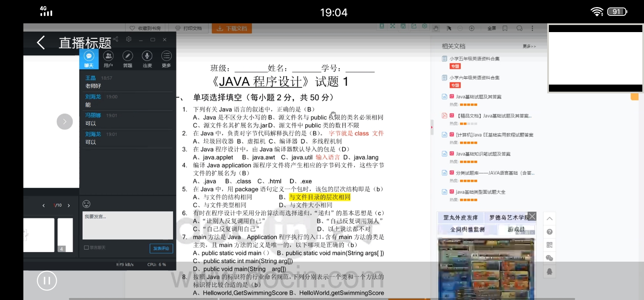644x300 pixels.
Task: Tick the 禁言聊天 checkbox
Action: click(x=86, y=247)
